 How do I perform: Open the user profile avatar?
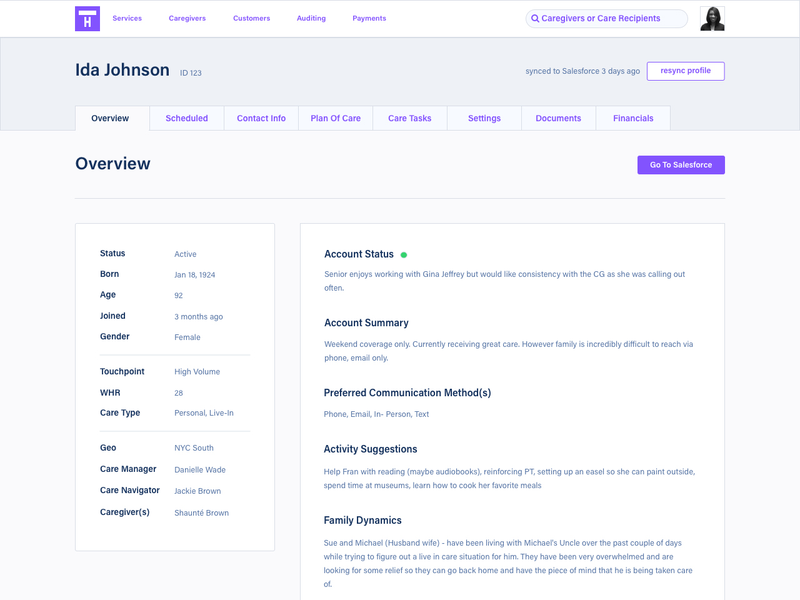pos(712,18)
